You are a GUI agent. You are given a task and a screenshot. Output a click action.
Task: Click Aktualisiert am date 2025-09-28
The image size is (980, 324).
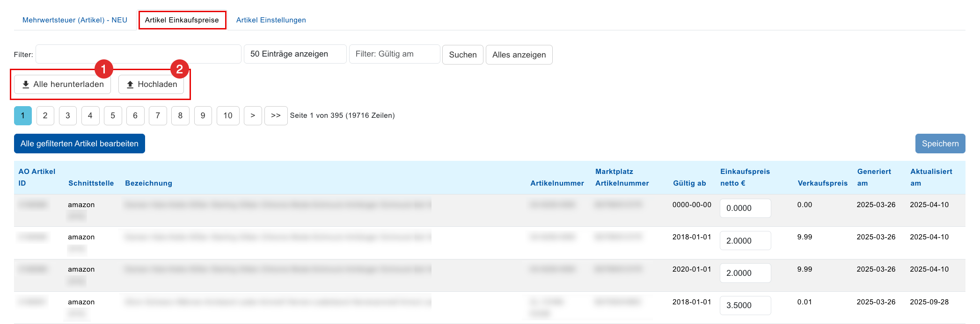pos(929,302)
